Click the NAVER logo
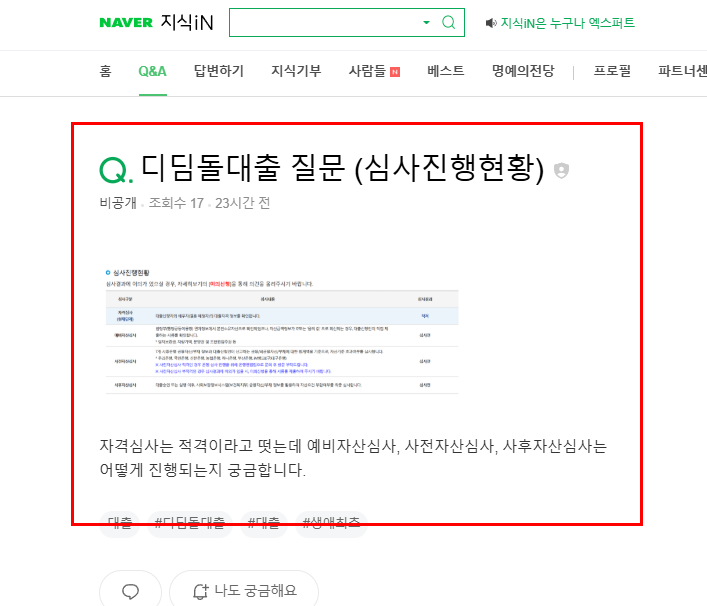Screen dimensions: 707x606 click(126, 23)
